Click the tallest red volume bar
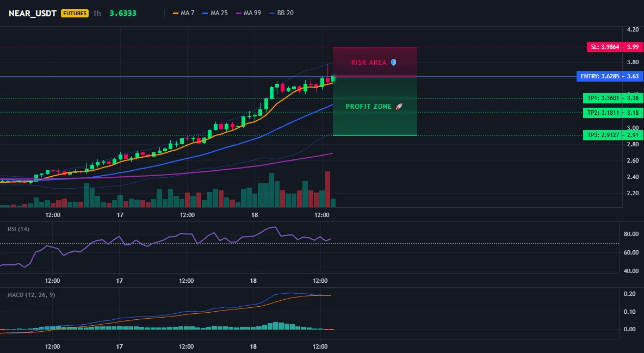The height and width of the screenshot is (353, 644). 328,189
